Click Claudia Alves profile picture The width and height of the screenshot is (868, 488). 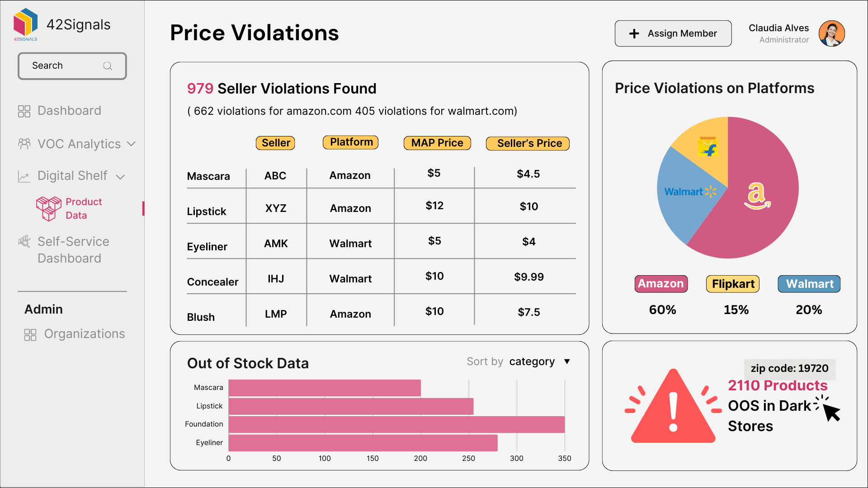832,33
